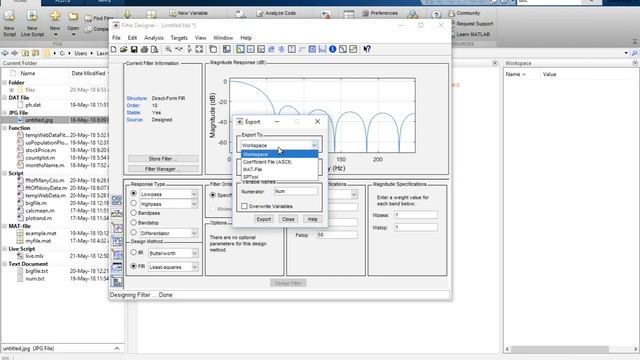Choose the Bandpass radio button
640x360 pixels.
133,213
